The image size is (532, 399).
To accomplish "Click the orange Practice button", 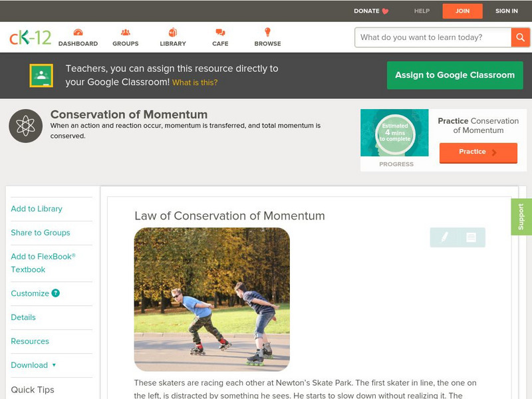I will point(478,153).
